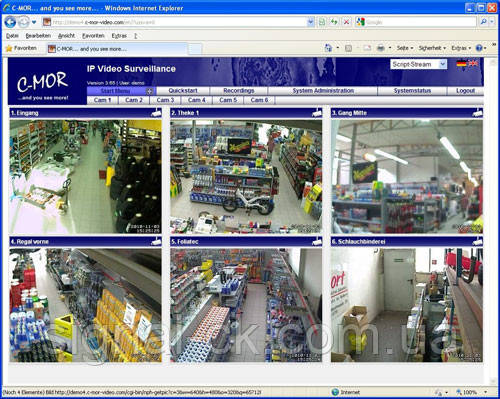500x399 pixels.
Task: Click the camera icon on Schlauchbinderei header
Action: pyautogui.click(x=477, y=241)
